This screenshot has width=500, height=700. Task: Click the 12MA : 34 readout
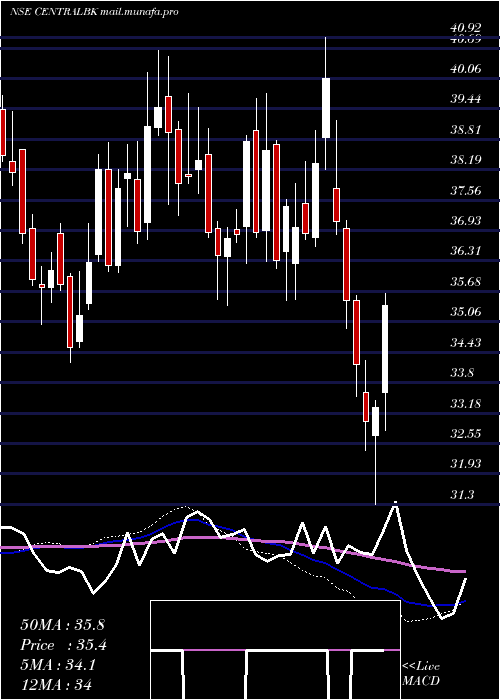pyautogui.click(x=56, y=684)
